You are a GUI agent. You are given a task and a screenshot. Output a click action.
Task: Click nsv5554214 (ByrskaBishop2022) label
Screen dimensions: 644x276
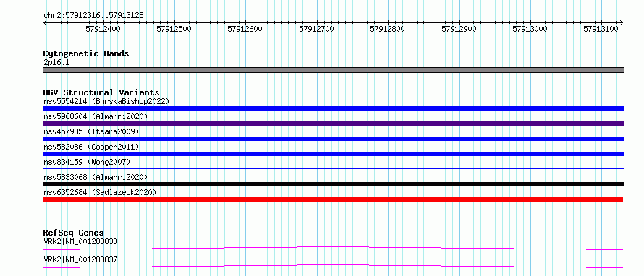[106, 101]
